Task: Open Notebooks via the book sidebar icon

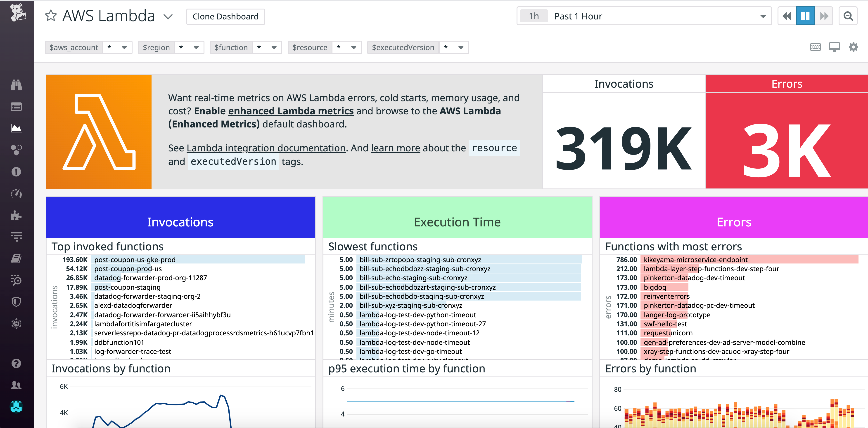Action: pyautogui.click(x=16, y=258)
